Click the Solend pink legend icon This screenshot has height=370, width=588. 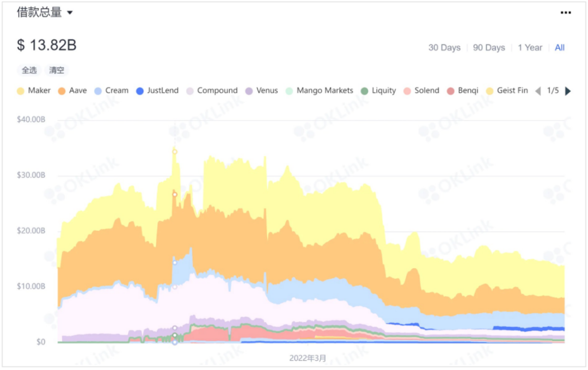pos(407,91)
